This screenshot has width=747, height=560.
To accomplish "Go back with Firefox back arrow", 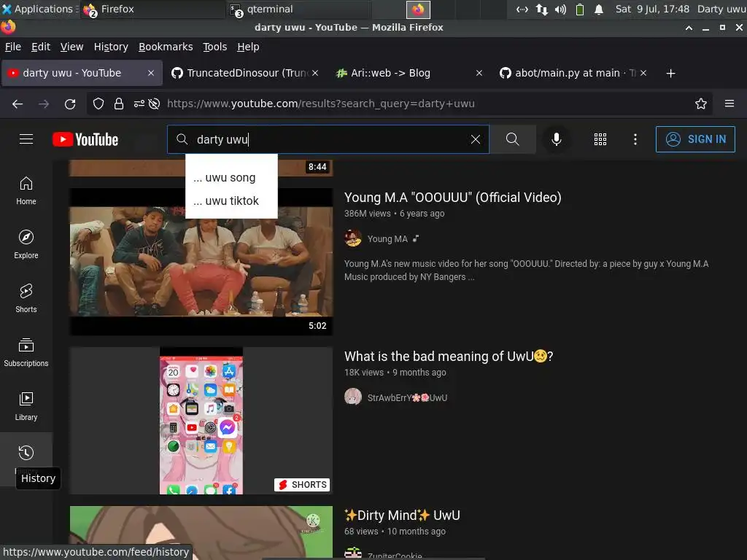I will [18, 104].
